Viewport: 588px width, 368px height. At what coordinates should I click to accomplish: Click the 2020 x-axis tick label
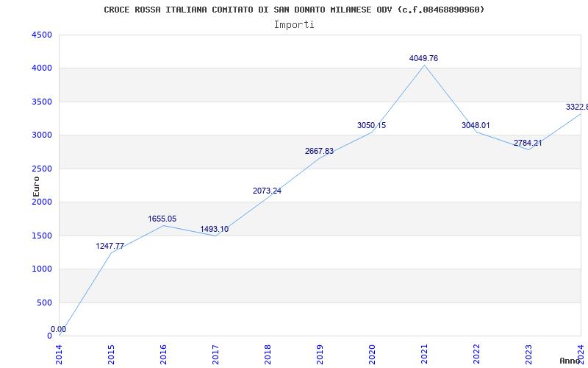372,354
